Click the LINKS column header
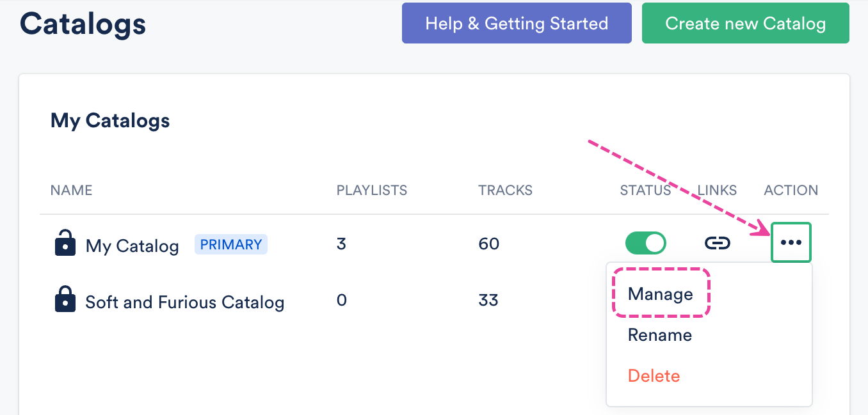 pyautogui.click(x=717, y=190)
